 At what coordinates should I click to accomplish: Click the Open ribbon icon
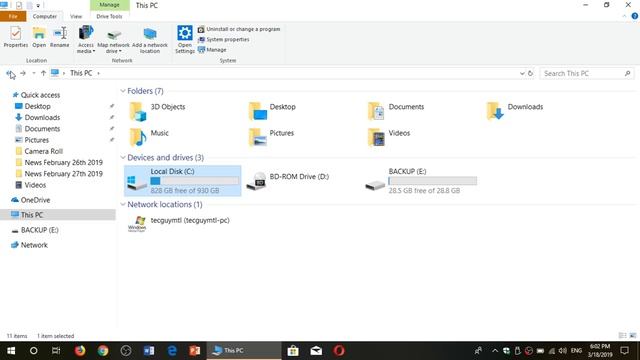tap(39, 37)
